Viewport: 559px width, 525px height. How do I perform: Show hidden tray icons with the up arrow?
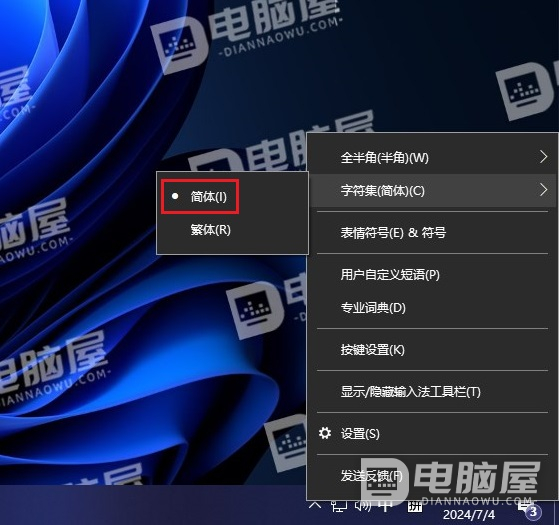pos(315,505)
